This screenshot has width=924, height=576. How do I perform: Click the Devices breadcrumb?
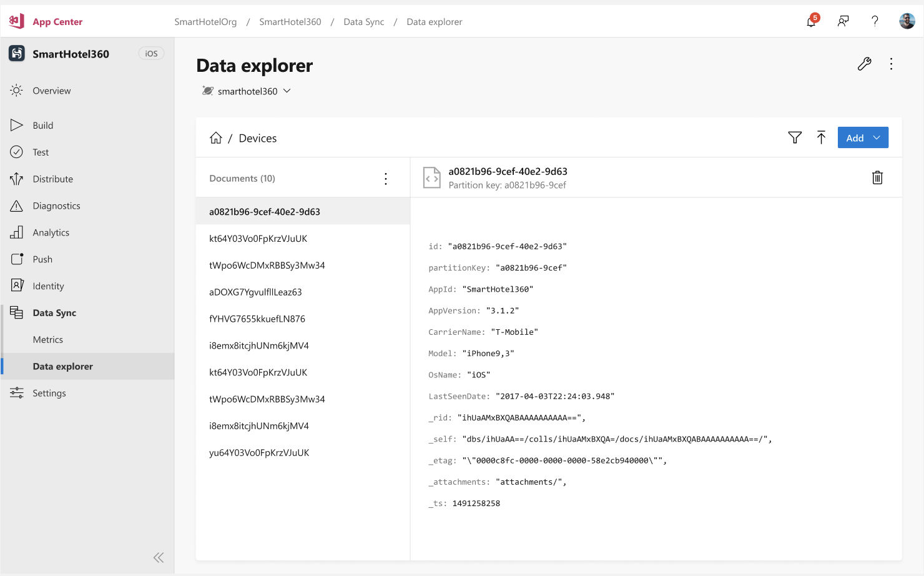(x=258, y=138)
